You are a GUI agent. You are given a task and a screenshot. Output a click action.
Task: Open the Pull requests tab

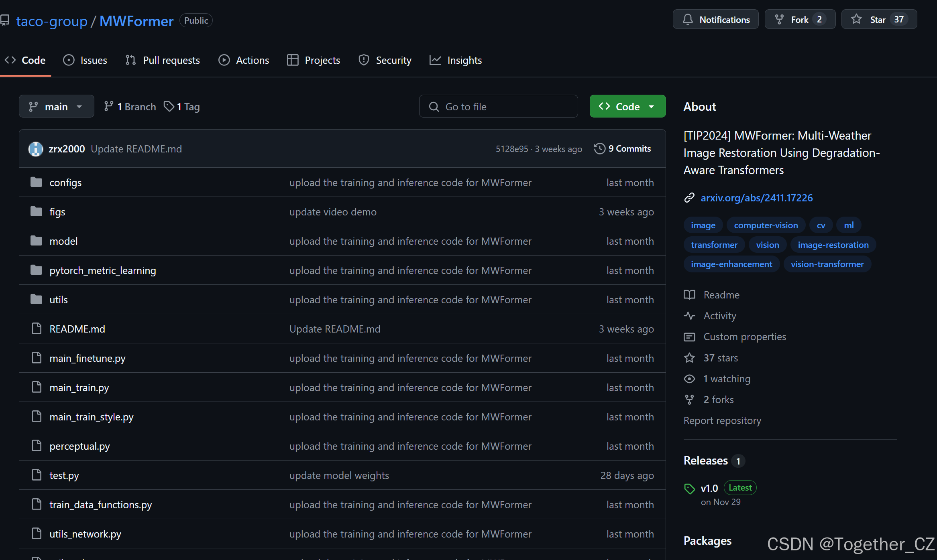163,60
